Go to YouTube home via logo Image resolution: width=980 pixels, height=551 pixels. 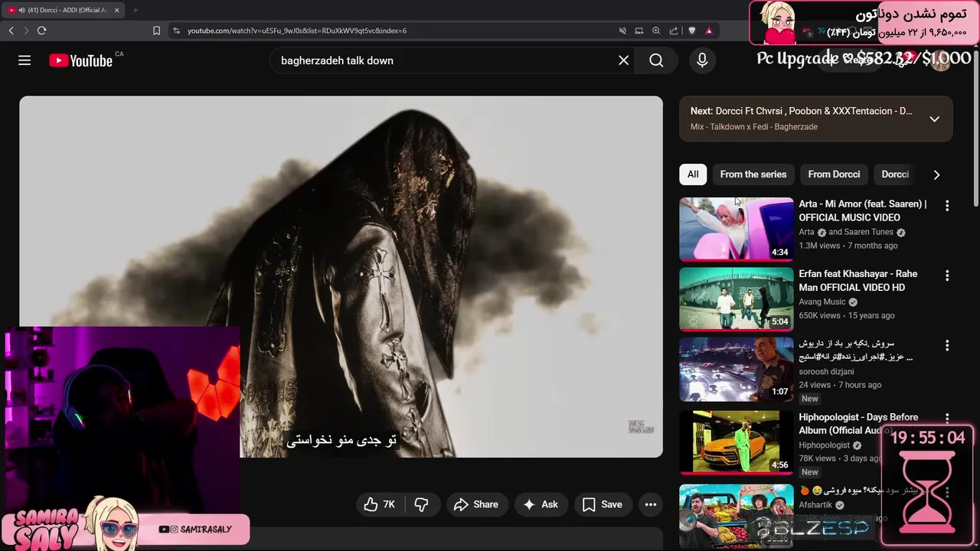[80, 61]
